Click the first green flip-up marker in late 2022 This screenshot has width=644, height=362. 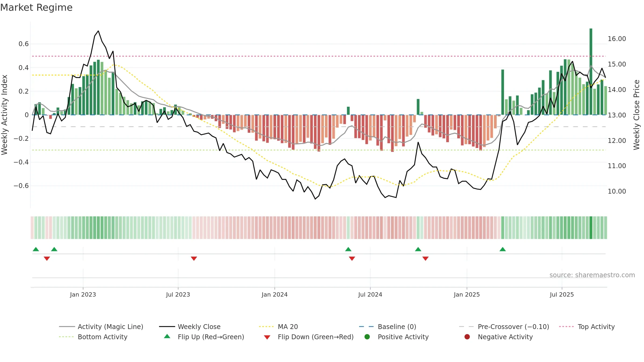[x=36, y=249]
